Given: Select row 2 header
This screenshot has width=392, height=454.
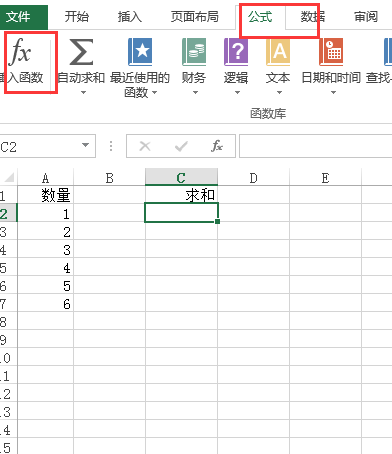Looking at the screenshot, I should pos(8,213).
